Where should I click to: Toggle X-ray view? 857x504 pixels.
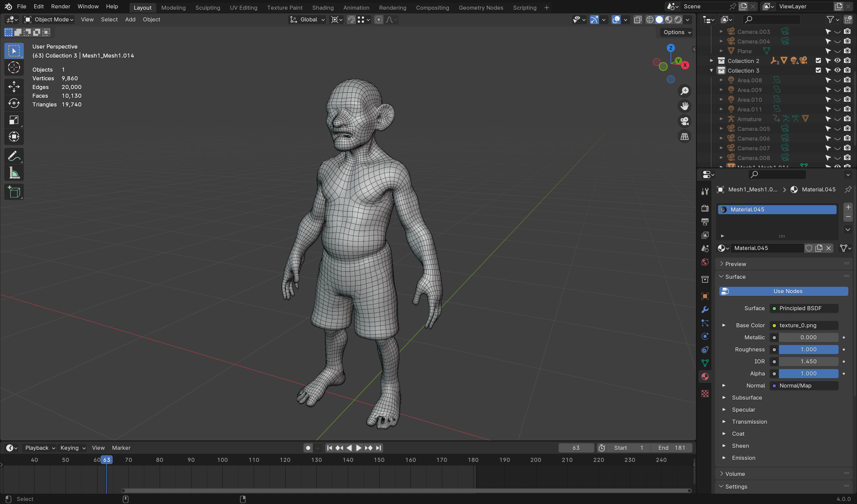point(638,20)
